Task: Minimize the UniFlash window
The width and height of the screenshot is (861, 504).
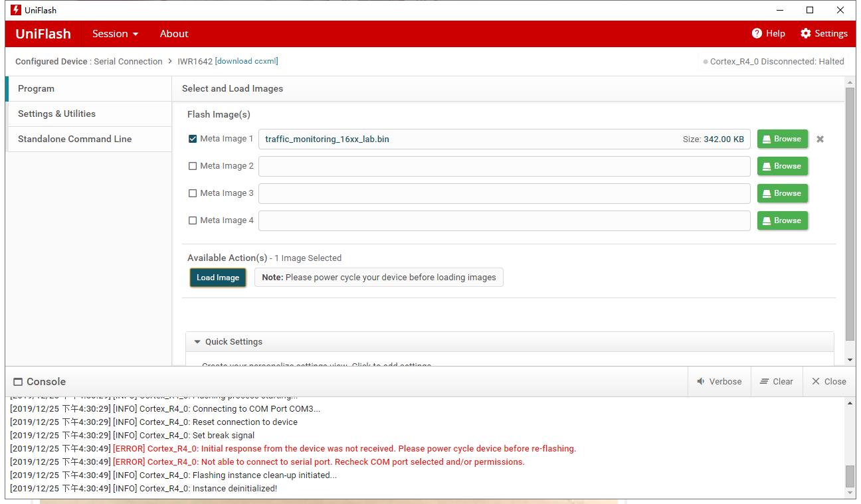Action: pyautogui.click(x=779, y=10)
